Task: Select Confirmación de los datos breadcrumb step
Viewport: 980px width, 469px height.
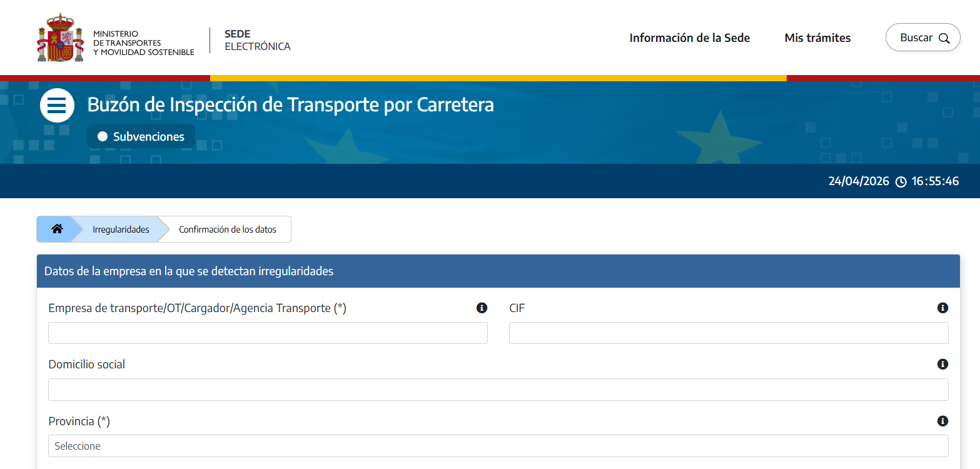Action: pyautogui.click(x=228, y=229)
